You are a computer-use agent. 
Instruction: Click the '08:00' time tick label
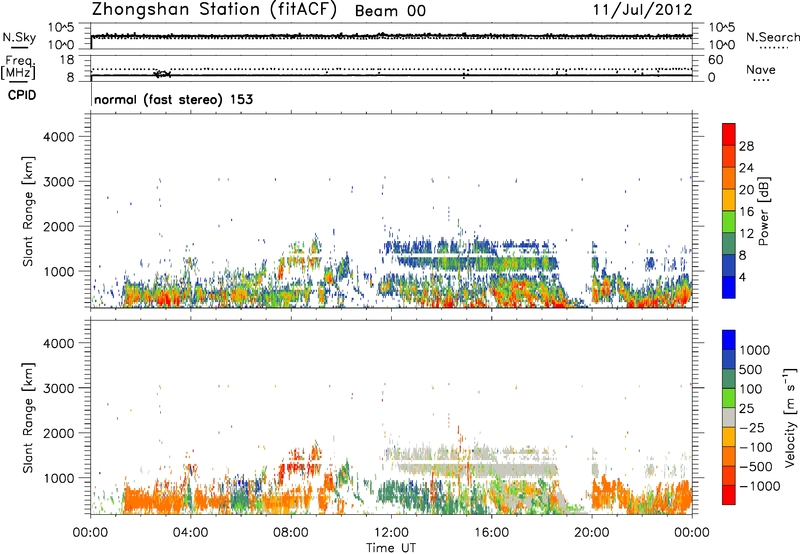coord(290,533)
